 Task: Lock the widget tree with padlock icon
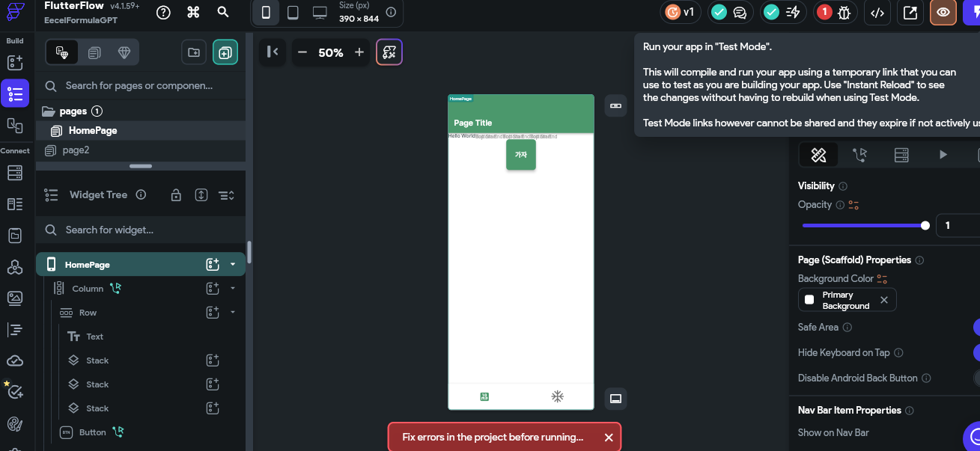tap(176, 195)
